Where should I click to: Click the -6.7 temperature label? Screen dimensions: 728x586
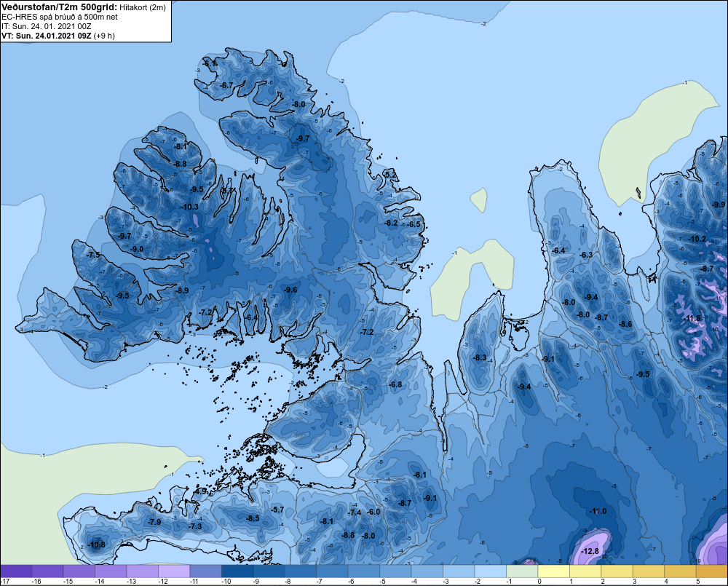226,85
